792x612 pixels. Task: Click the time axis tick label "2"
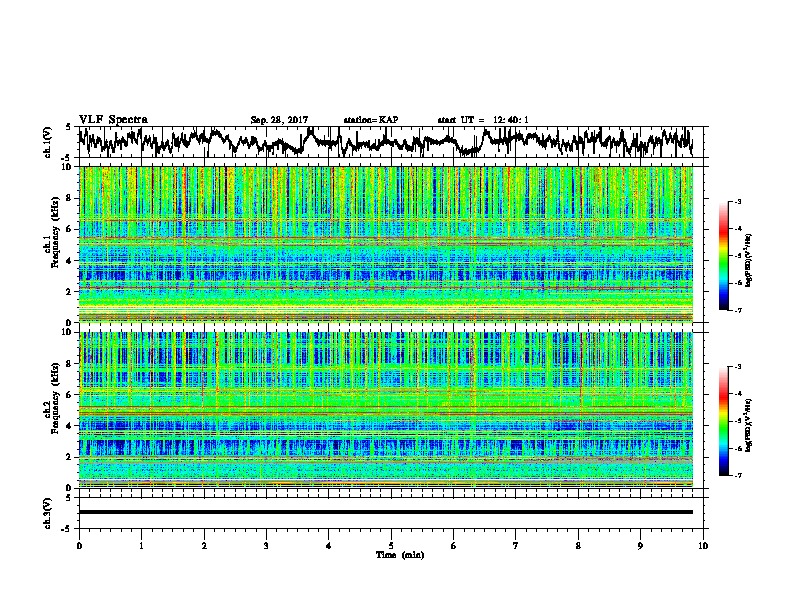click(x=204, y=546)
